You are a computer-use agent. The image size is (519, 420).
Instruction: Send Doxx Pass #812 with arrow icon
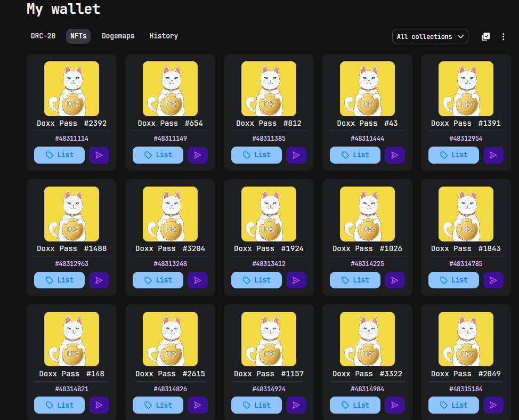(x=296, y=155)
